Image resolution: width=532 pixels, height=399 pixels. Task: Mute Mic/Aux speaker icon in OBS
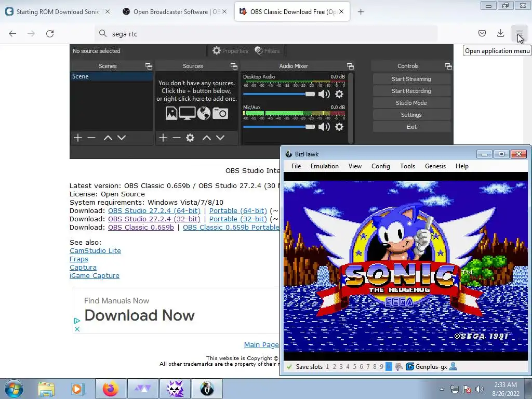coord(324,127)
